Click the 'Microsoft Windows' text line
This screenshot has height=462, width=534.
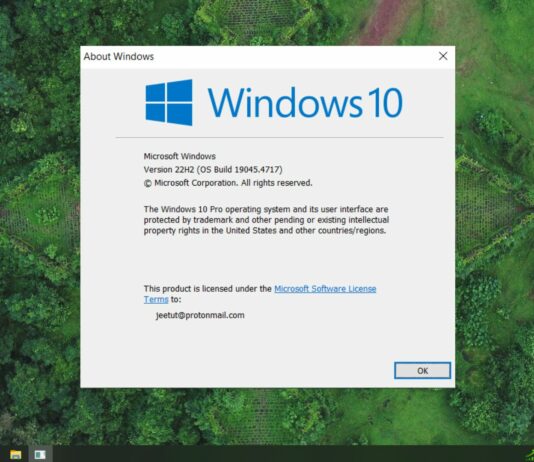(179, 156)
